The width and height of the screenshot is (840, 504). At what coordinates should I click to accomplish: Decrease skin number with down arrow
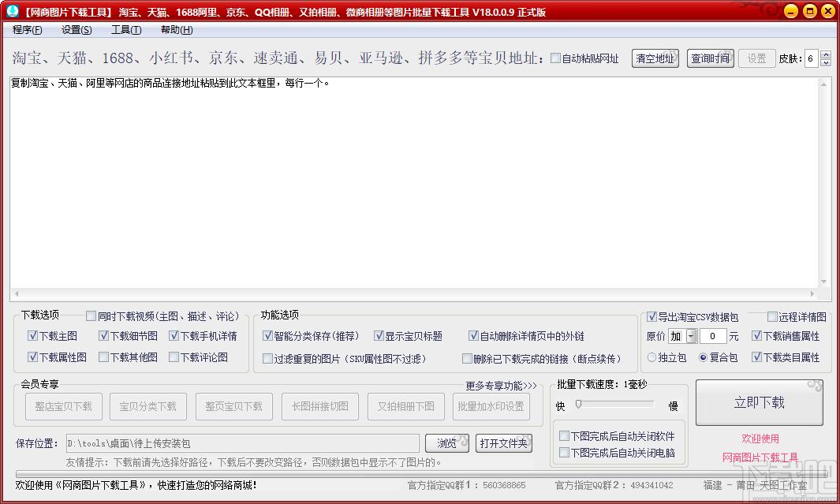(x=826, y=62)
